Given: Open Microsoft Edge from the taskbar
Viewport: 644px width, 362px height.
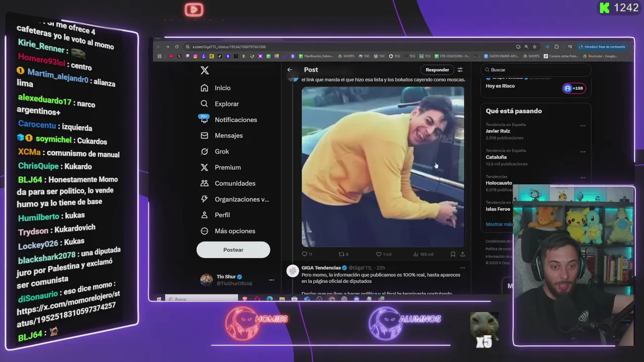Looking at the screenshot, I should click(270, 299).
